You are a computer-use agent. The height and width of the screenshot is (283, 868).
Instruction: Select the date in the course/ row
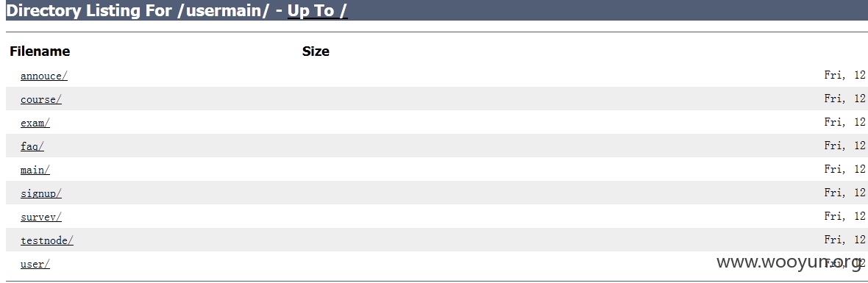pos(845,98)
